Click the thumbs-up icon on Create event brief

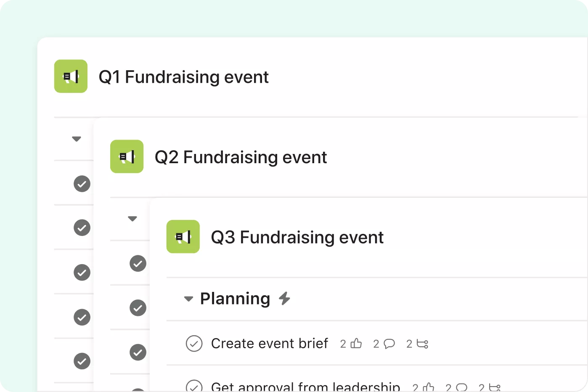[355, 343]
